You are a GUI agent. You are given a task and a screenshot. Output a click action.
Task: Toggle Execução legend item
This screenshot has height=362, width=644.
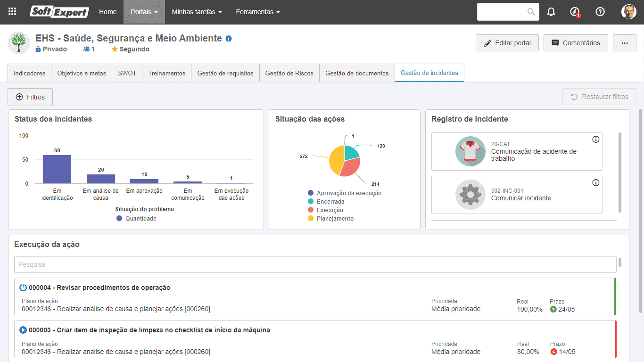pos(325,210)
